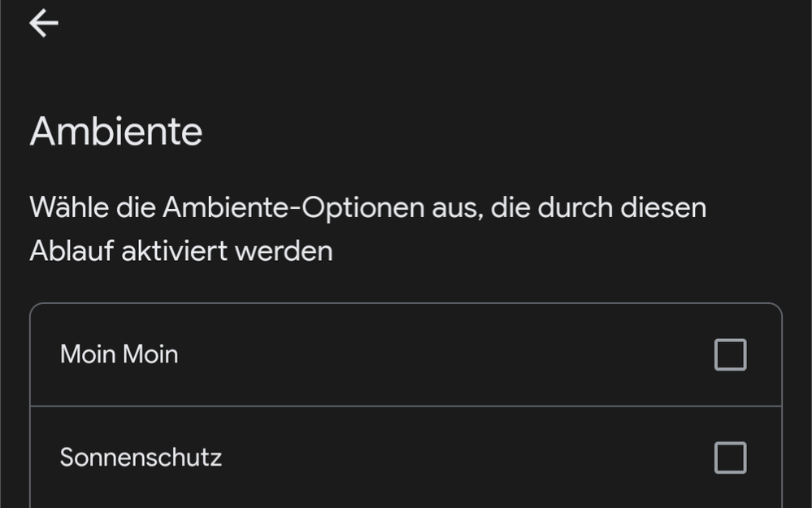Click the empty checkbox next to Moin Moin

click(x=730, y=354)
